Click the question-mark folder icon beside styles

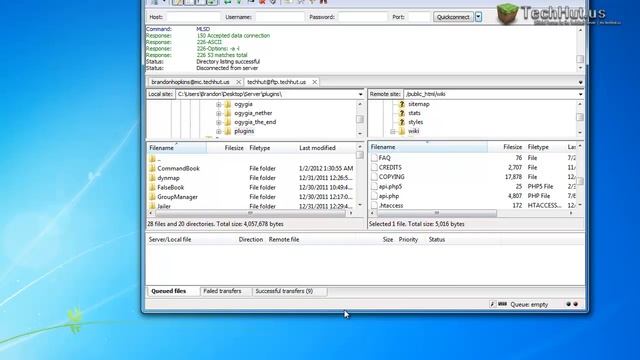coord(402,122)
